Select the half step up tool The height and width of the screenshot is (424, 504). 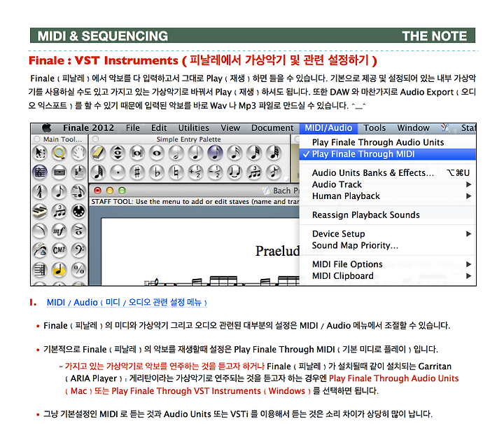click(196, 172)
